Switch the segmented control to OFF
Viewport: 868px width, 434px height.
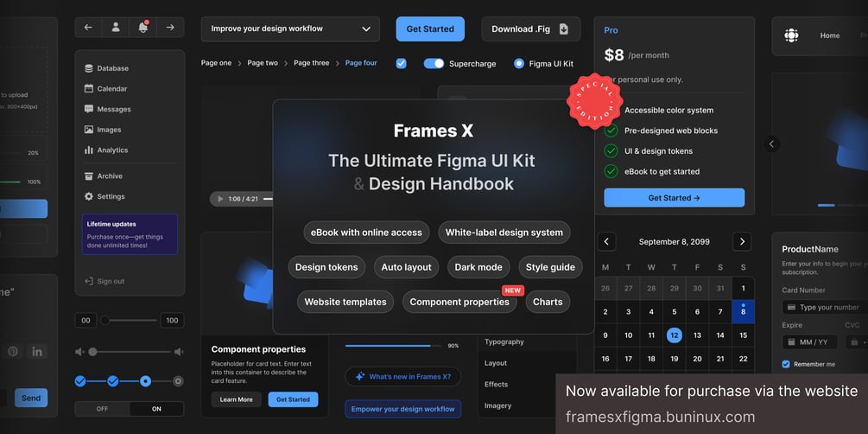103,409
